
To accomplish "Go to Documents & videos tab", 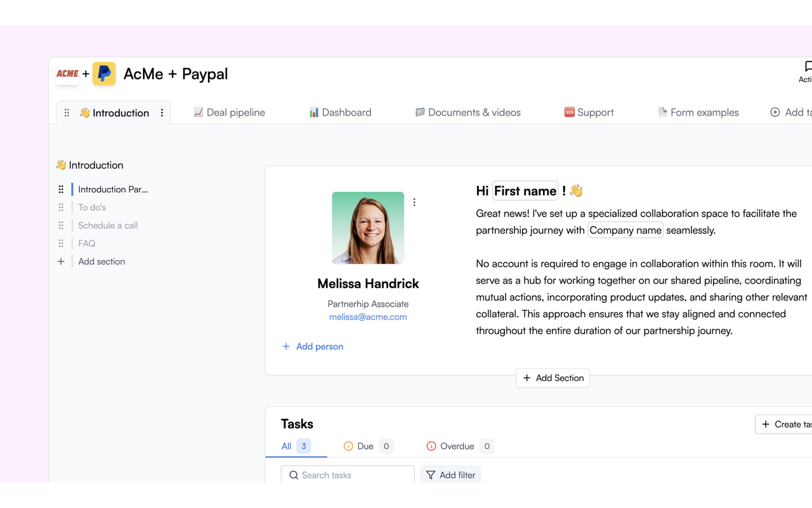I will click(468, 112).
